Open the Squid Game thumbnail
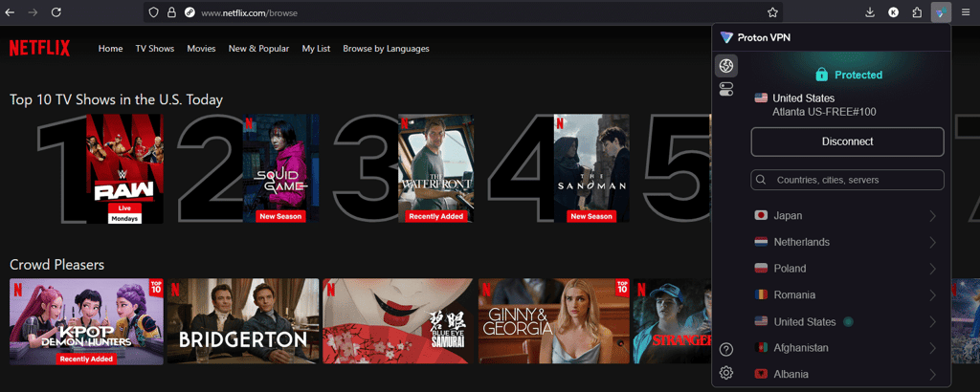This screenshot has height=392, width=980. (x=280, y=168)
